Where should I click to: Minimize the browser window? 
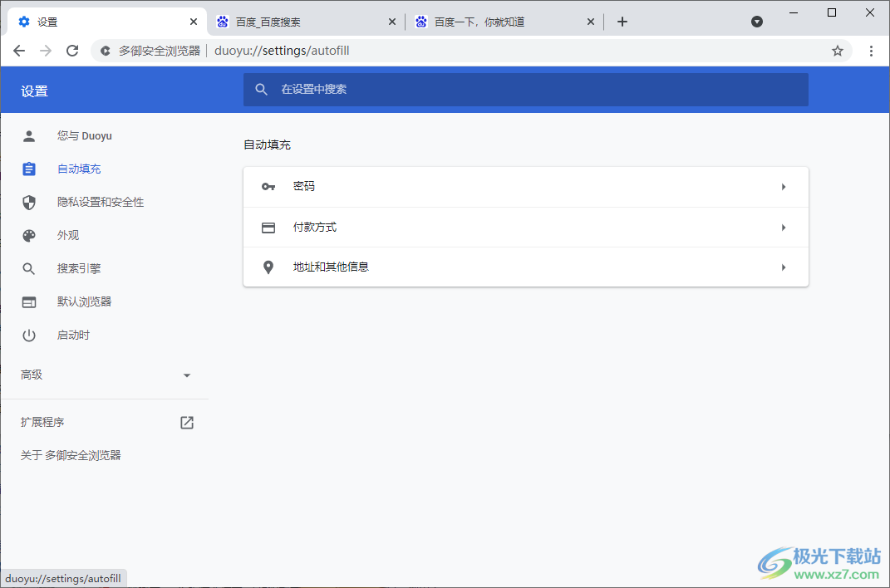click(794, 12)
